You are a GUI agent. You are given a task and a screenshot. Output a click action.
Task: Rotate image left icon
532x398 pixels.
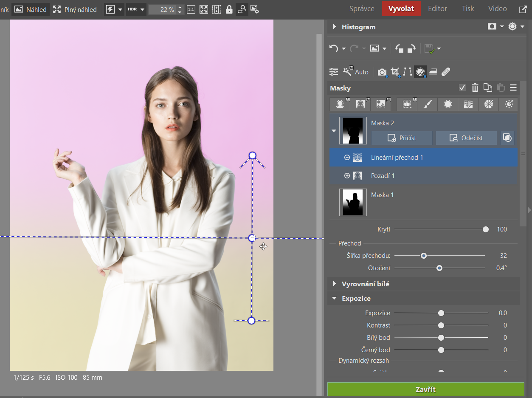(x=399, y=49)
